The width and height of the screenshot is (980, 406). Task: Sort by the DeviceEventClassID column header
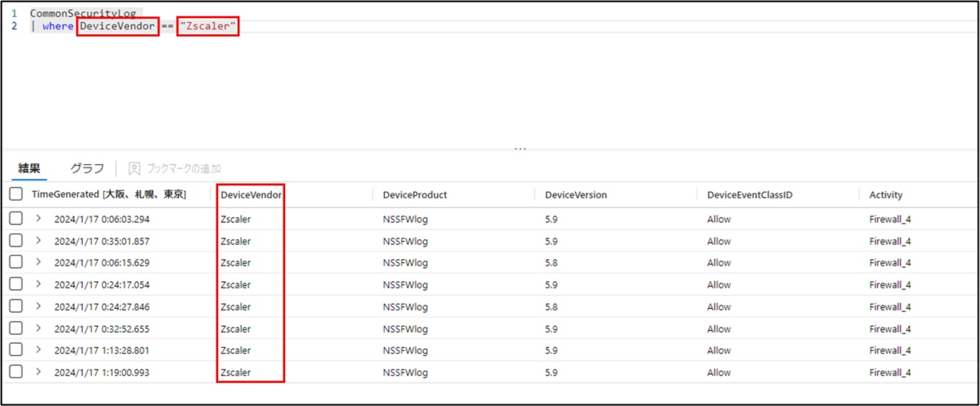click(x=750, y=194)
